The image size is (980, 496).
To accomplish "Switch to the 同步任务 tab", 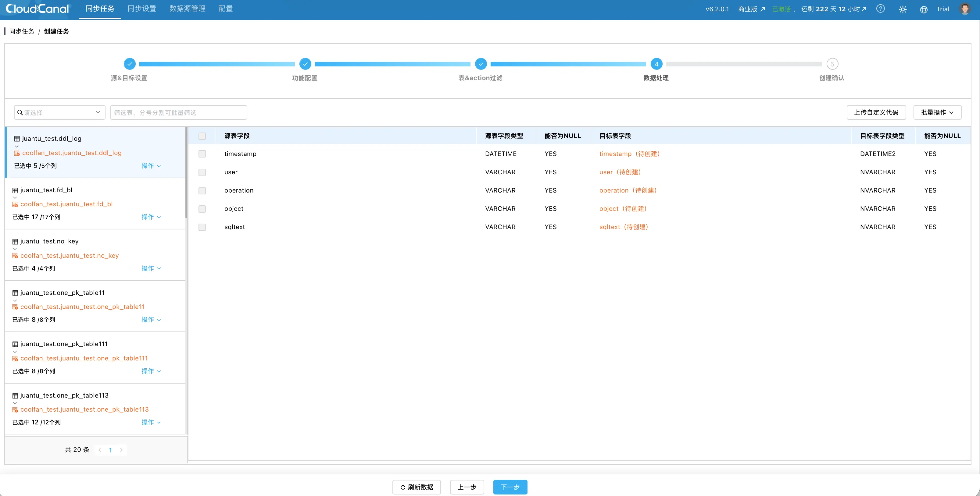I will tap(100, 9).
